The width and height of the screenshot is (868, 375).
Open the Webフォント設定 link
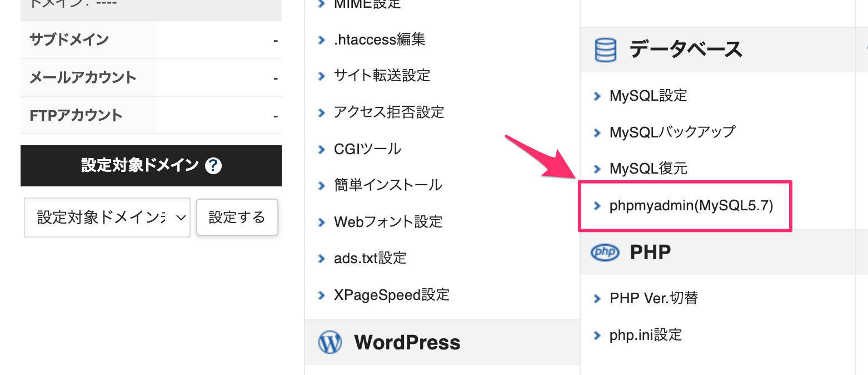coord(388,221)
